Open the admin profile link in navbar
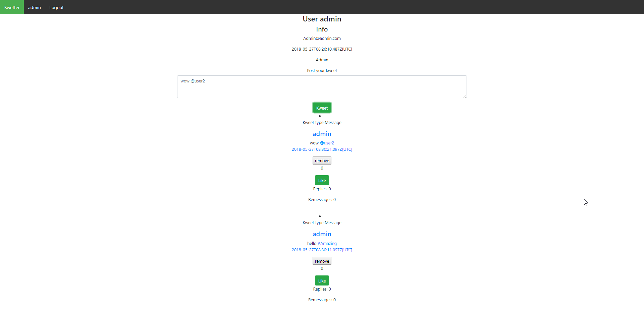This screenshot has width=644, height=318. point(34,7)
